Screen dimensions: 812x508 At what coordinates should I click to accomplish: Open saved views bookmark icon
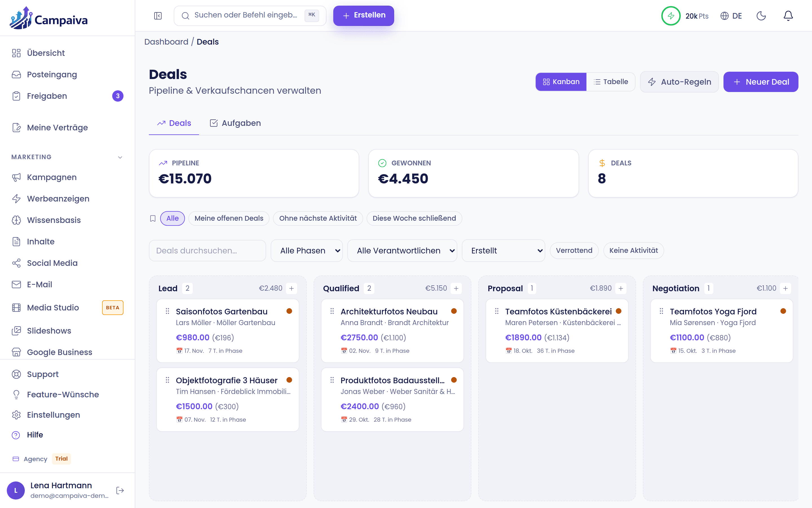click(x=153, y=218)
